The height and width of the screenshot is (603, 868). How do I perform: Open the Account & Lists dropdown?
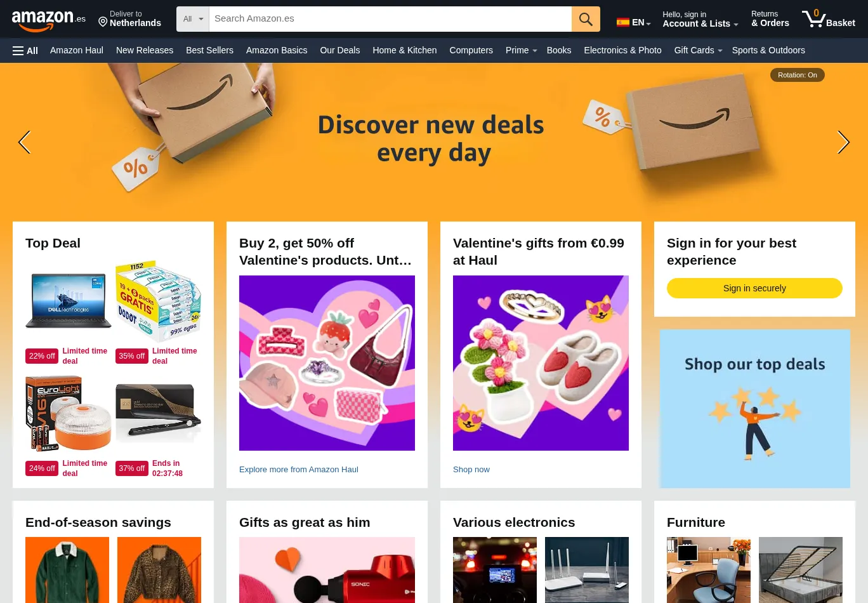(x=700, y=19)
